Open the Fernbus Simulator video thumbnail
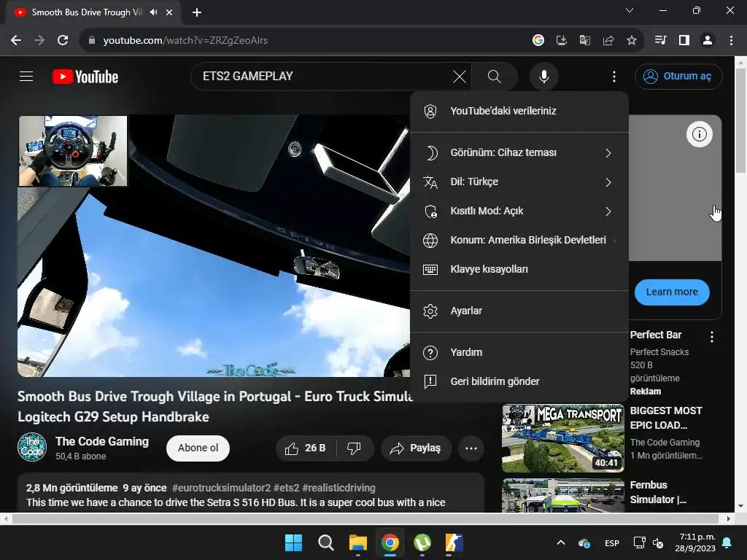 pyautogui.click(x=563, y=495)
